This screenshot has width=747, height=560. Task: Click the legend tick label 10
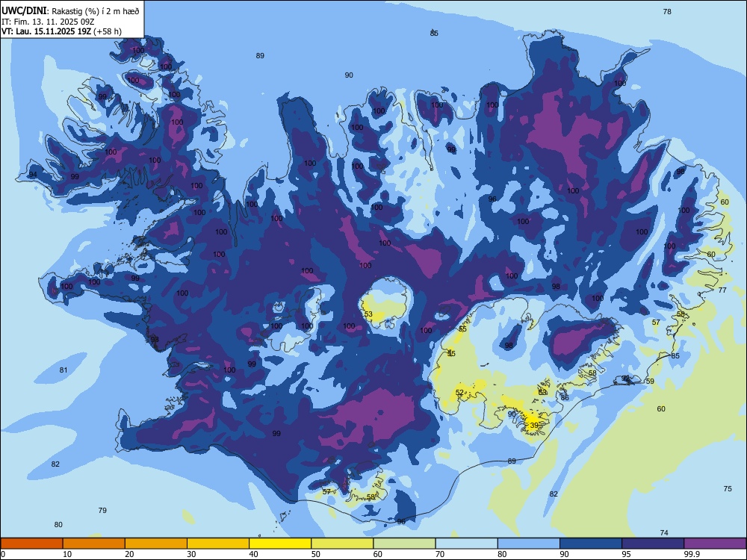tap(67, 554)
